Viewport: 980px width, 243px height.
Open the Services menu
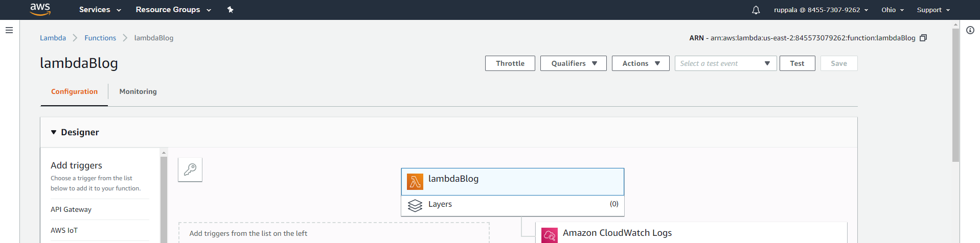(100, 10)
